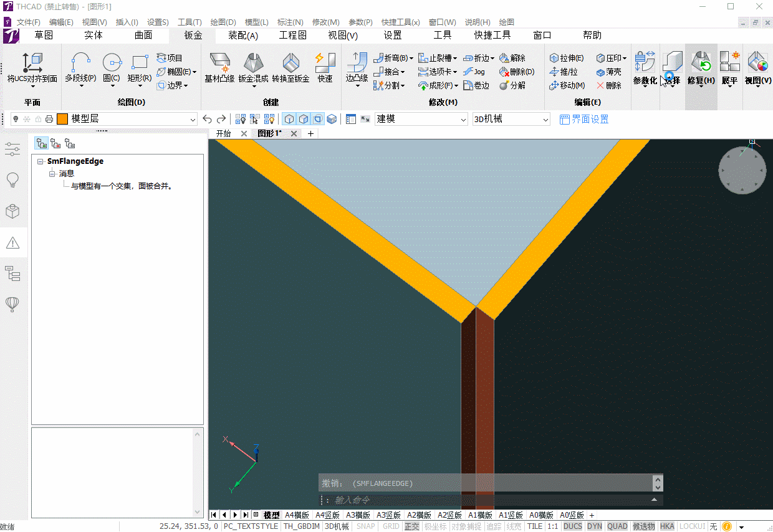Open the lightbulb tips panel in sidebar

point(12,180)
